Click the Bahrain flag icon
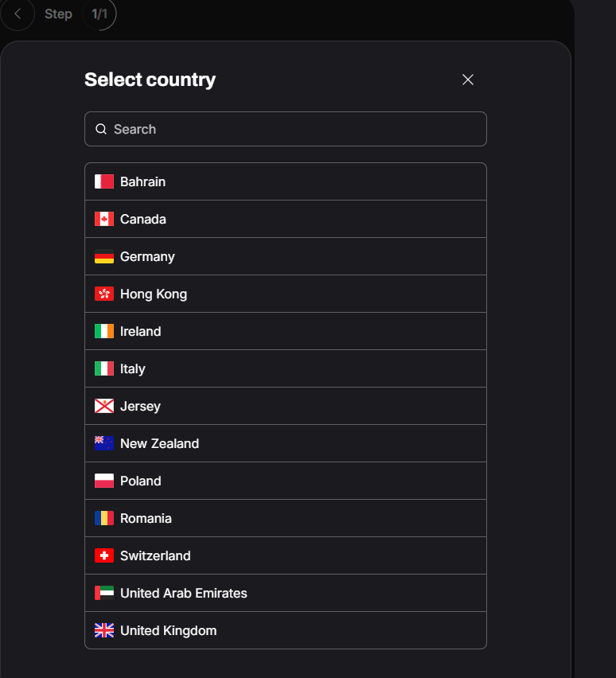The image size is (616, 678). [x=104, y=181]
